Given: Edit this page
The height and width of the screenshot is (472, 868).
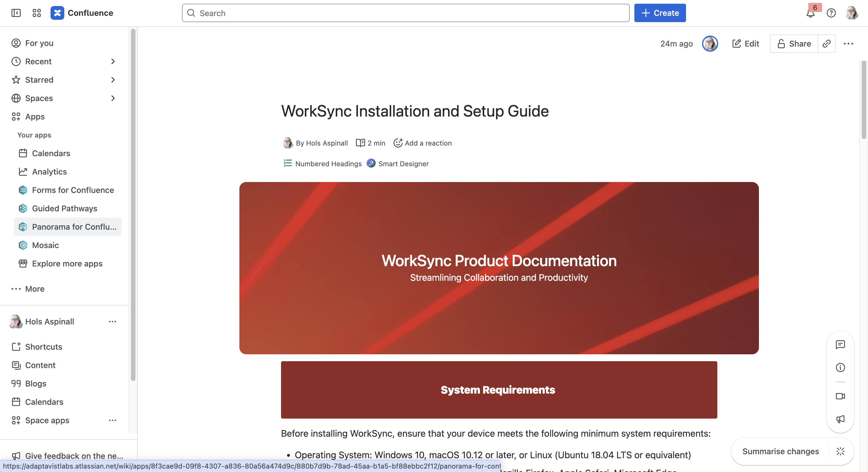Looking at the screenshot, I should tap(745, 43).
